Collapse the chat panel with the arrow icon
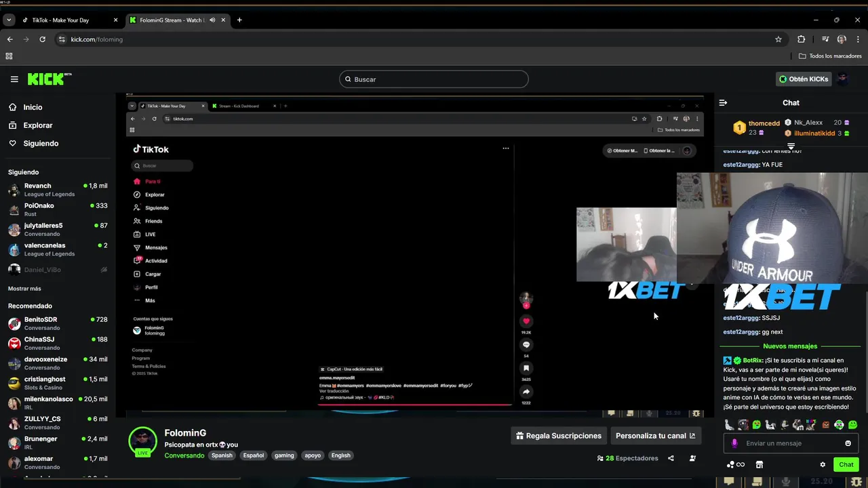 (x=723, y=103)
